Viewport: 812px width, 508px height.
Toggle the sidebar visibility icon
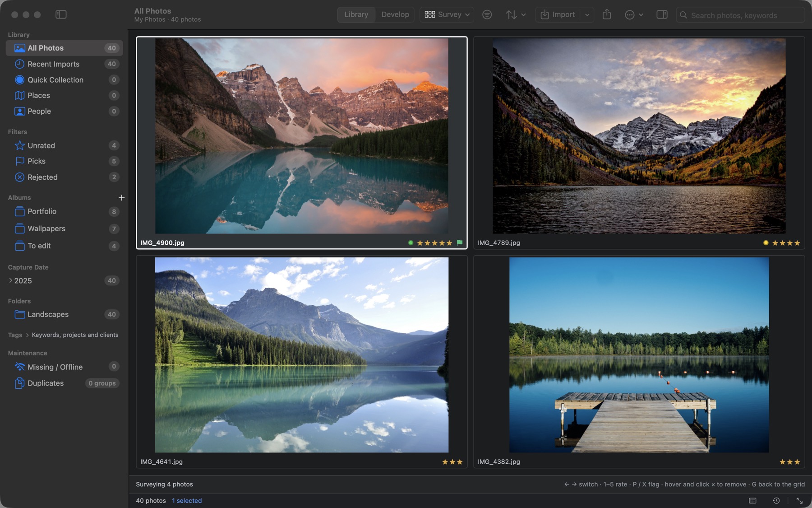point(61,14)
